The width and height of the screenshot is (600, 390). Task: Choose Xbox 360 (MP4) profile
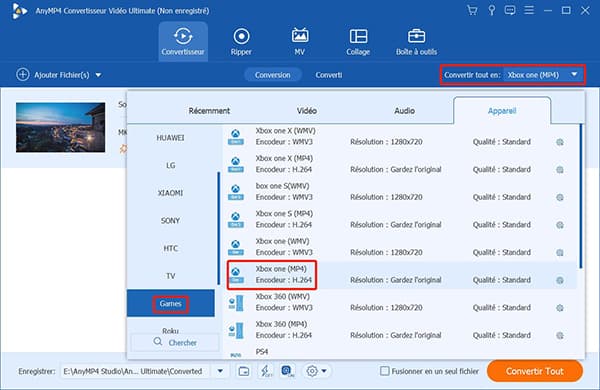(399, 330)
